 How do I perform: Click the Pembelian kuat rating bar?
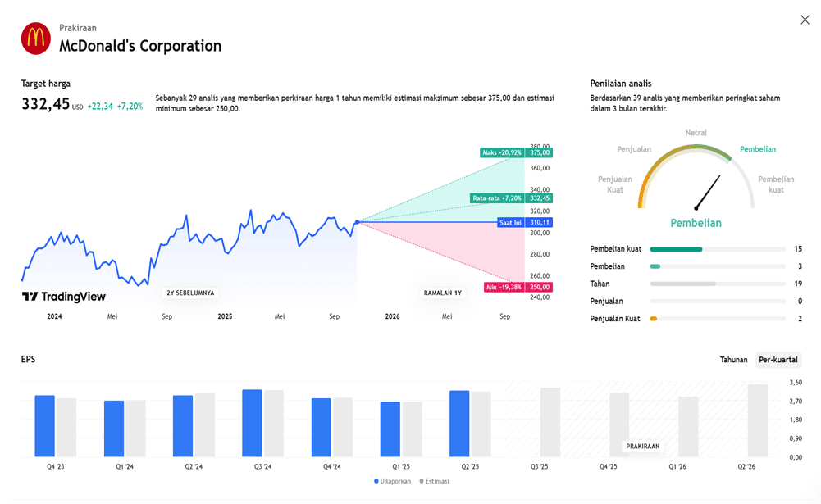[x=716, y=249]
